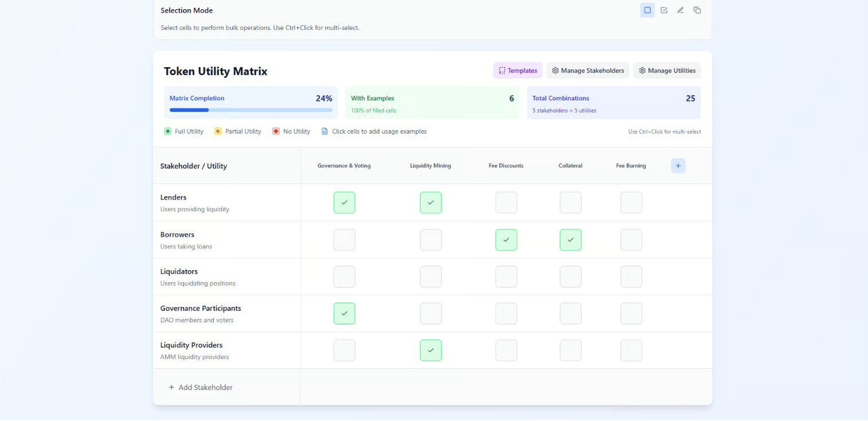The image size is (868, 421).
Task: Uncheck Lenders Liquidity Mining cell
Action: tap(431, 202)
